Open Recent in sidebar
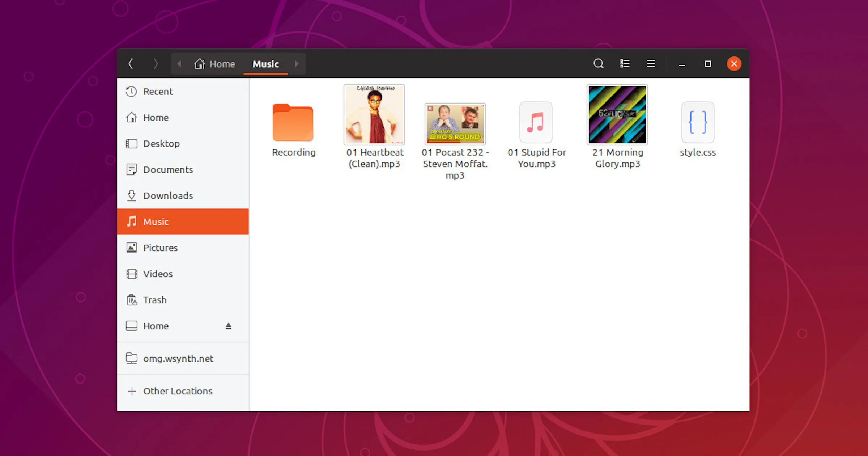This screenshot has height=456, width=868. pyautogui.click(x=183, y=92)
